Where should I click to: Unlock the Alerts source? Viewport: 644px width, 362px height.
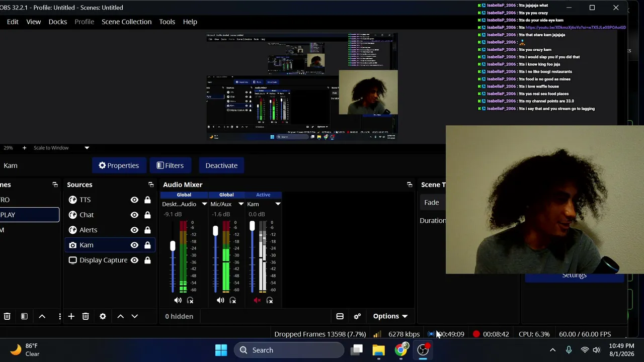click(x=147, y=230)
